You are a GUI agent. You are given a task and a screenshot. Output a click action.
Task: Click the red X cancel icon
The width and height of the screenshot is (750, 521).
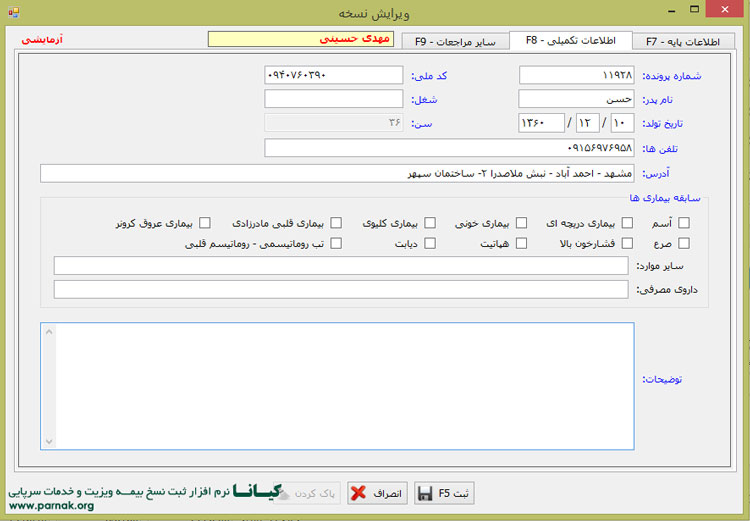pos(358,494)
